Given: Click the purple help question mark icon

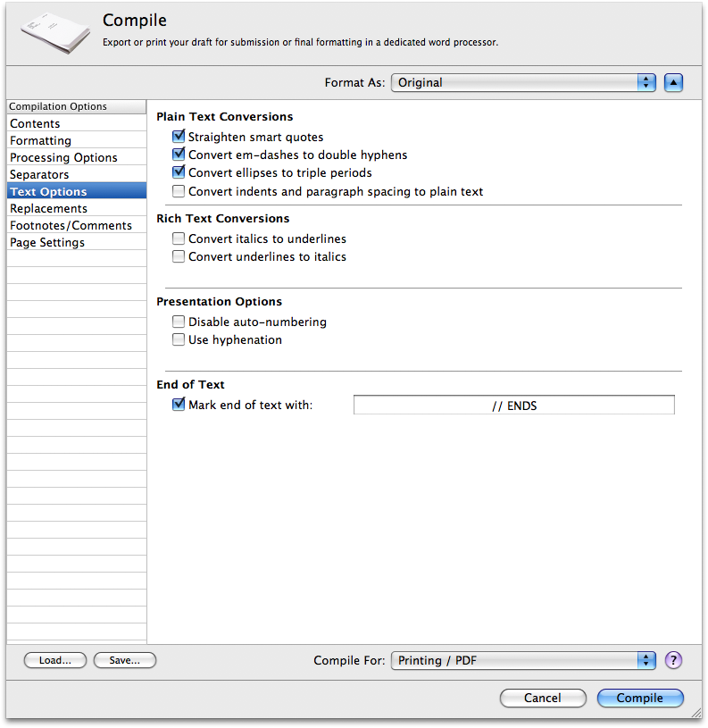Looking at the screenshot, I should point(673,661).
